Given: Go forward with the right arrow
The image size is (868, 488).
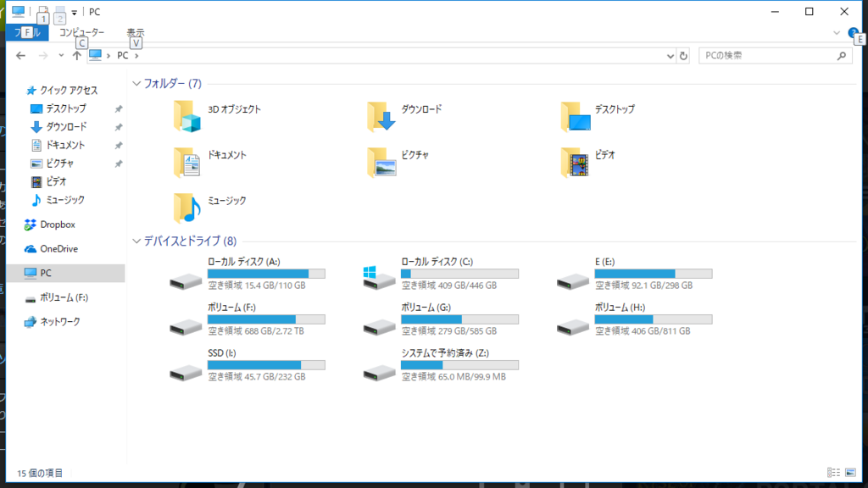Looking at the screenshot, I should click(43, 55).
